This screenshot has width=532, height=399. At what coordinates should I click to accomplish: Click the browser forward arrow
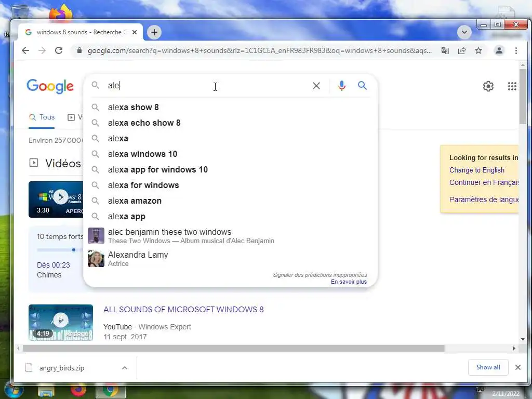(42, 50)
